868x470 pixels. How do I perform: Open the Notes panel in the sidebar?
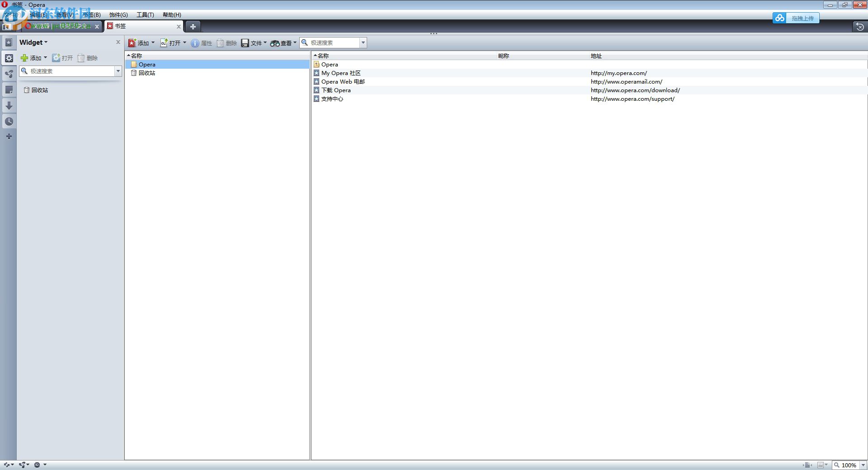[x=9, y=89]
